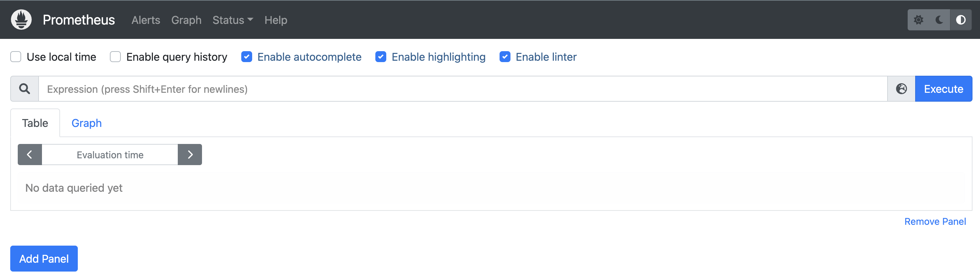
Task: Click the Remove Panel link
Action: click(x=935, y=221)
